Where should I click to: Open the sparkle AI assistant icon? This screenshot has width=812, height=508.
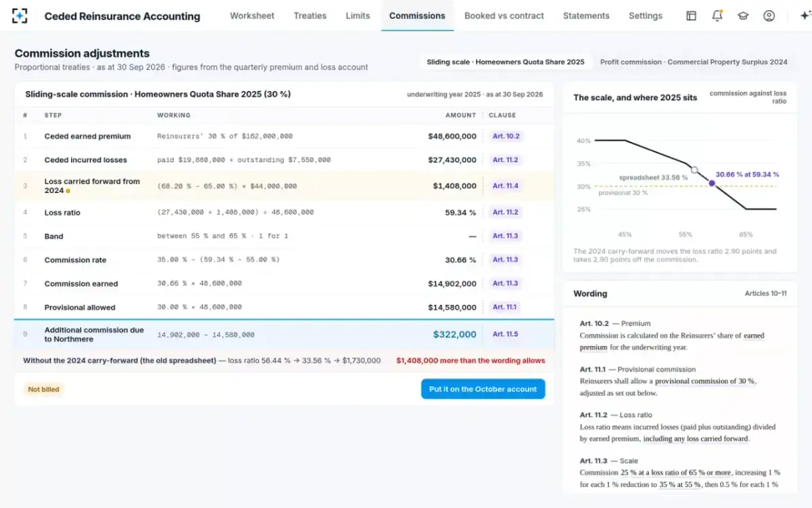coord(805,16)
